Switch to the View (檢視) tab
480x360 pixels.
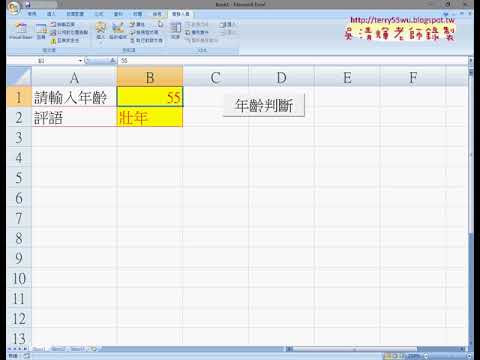click(157, 14)
